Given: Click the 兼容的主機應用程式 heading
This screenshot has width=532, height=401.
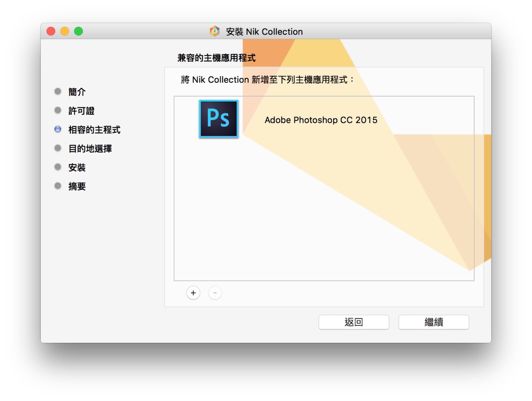Looking at the screenshot, I should (217, 58).
